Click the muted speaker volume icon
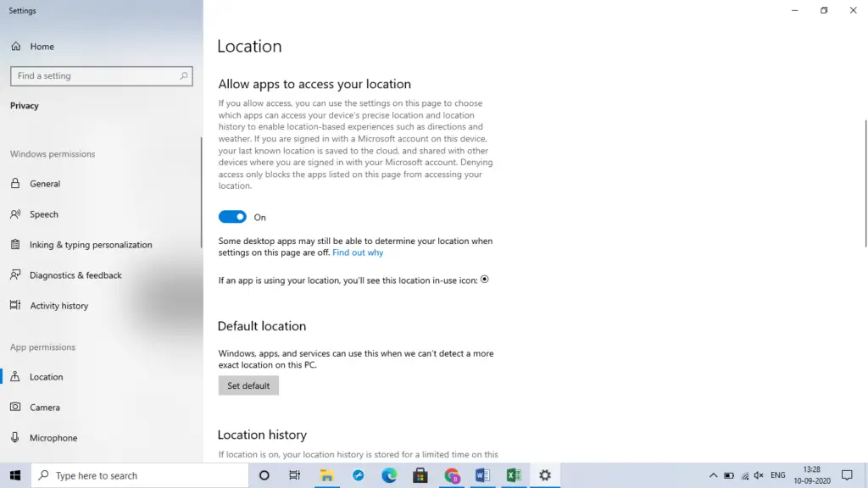 point(759,475)
